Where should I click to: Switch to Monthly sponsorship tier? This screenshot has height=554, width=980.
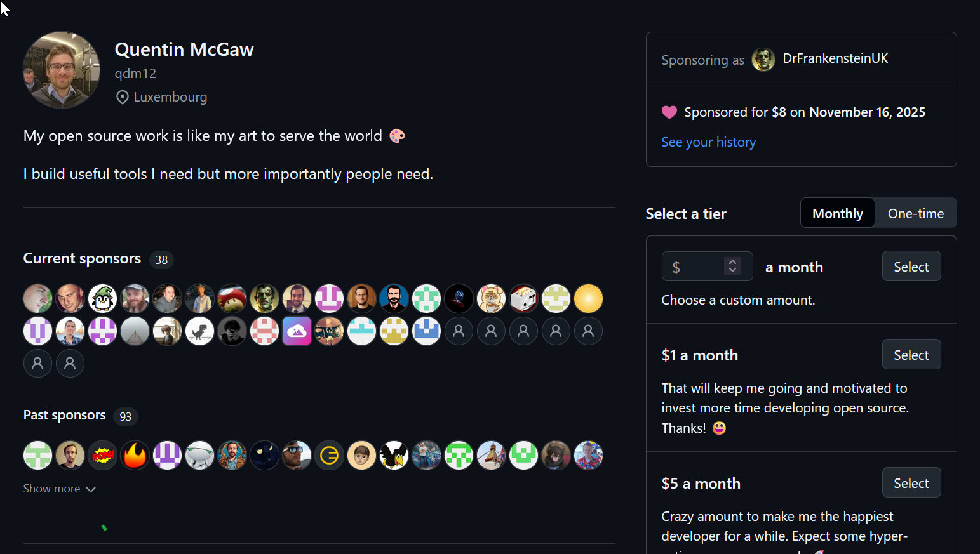click(x=837, y=213)
